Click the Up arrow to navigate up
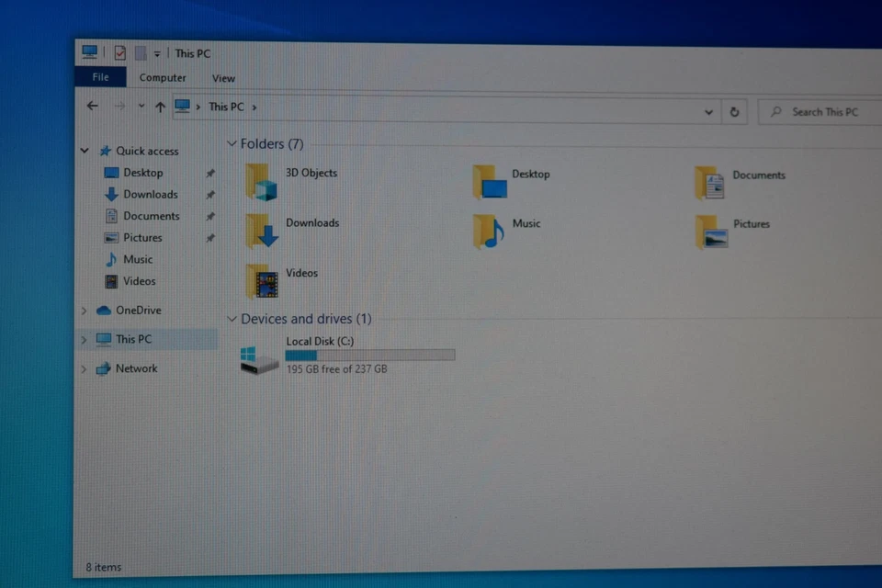The width and height of the screenshot is (882, 588). (x=161, y=106)
